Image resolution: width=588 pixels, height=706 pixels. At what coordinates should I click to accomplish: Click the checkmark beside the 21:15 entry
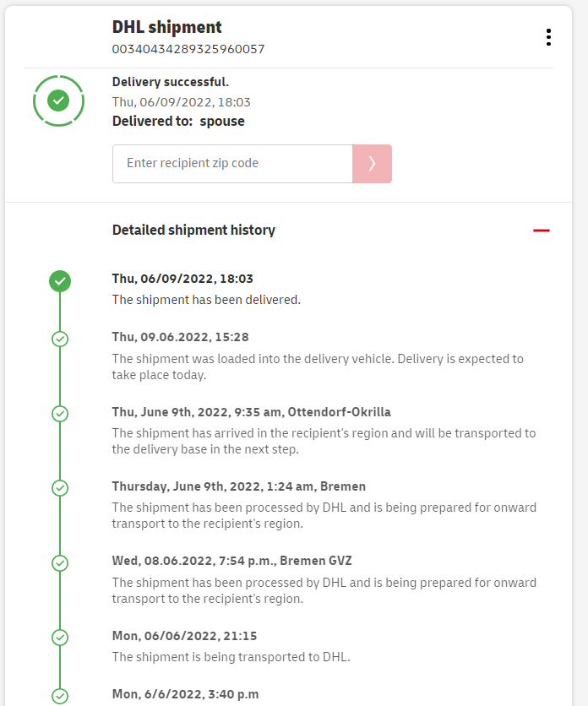(60, 637)
